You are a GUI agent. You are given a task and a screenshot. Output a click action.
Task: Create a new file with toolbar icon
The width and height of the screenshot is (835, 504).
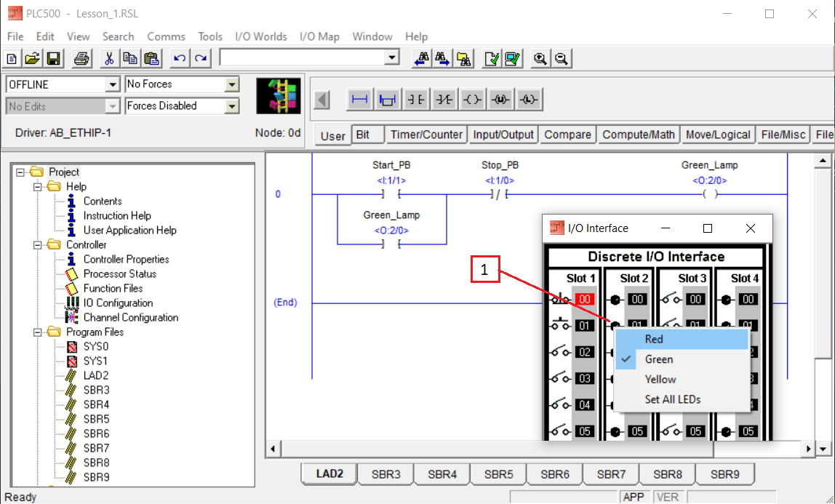point(12,58)
